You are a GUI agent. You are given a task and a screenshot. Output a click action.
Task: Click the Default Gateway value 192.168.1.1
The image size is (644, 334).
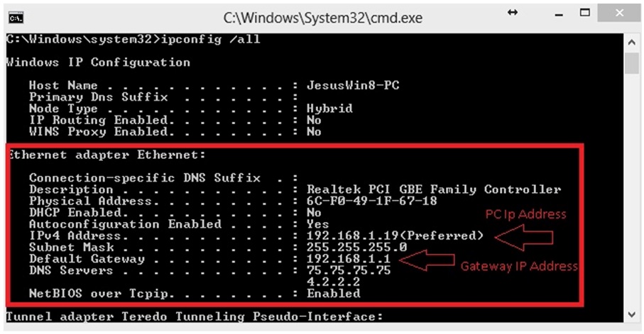pyautogui.click(x=349, y=259)
